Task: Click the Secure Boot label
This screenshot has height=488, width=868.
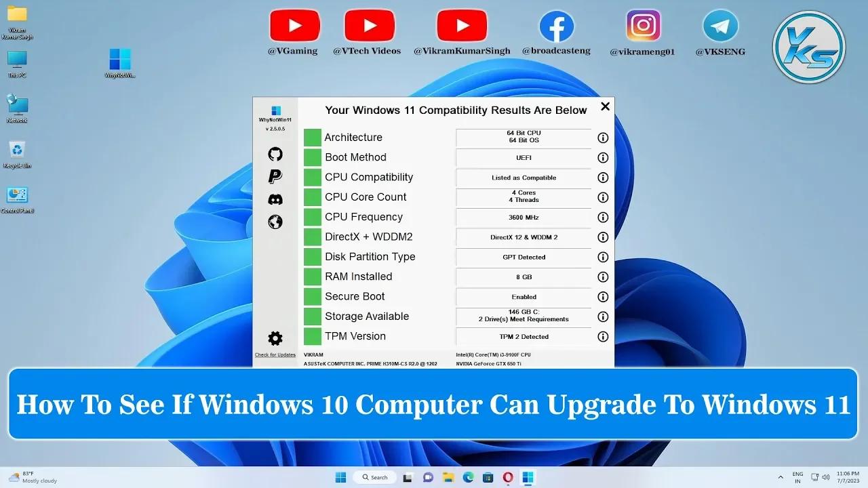Action: pos(355,296)
